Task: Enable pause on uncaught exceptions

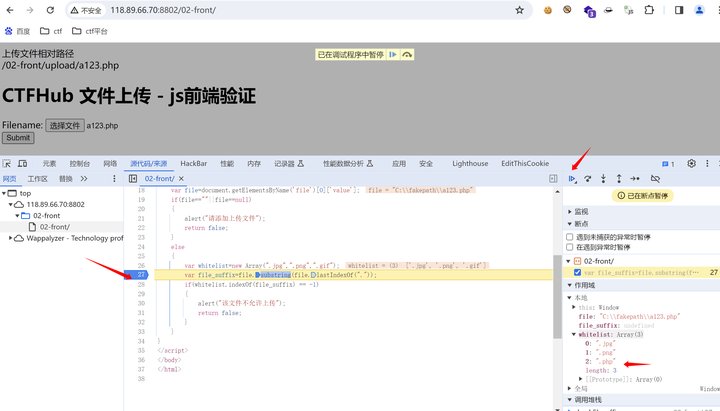Action: click(x=570, y=237)
